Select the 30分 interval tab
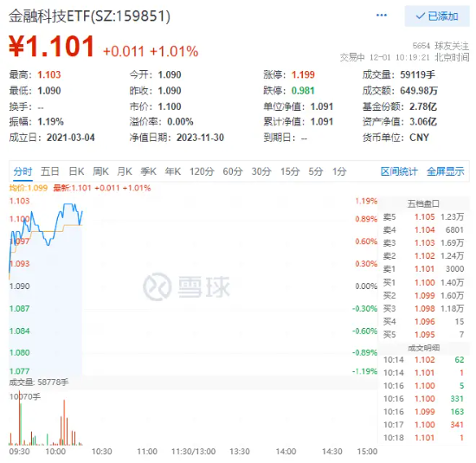Viewport: 476px width, 463px height. (x=261, y=171)
